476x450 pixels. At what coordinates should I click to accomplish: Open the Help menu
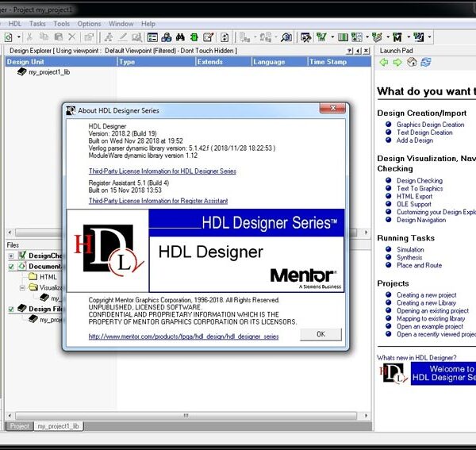click(x=148, y=24)
